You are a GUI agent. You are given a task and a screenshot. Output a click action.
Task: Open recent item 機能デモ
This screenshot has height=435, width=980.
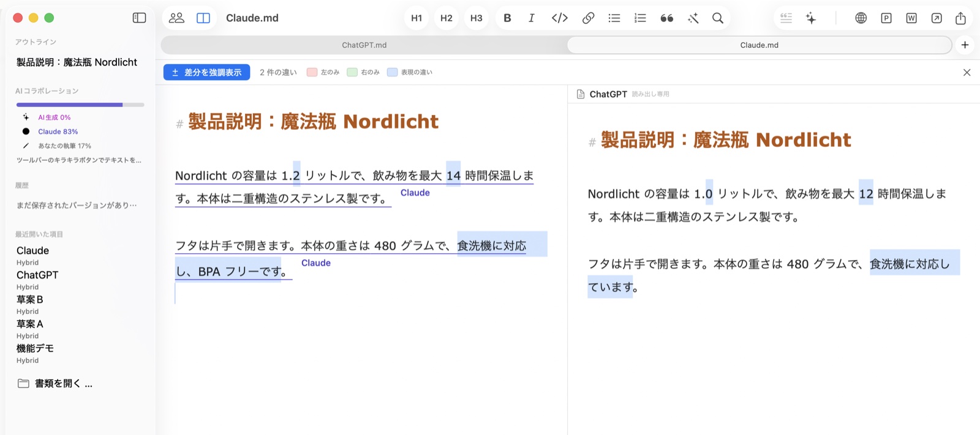35,349
